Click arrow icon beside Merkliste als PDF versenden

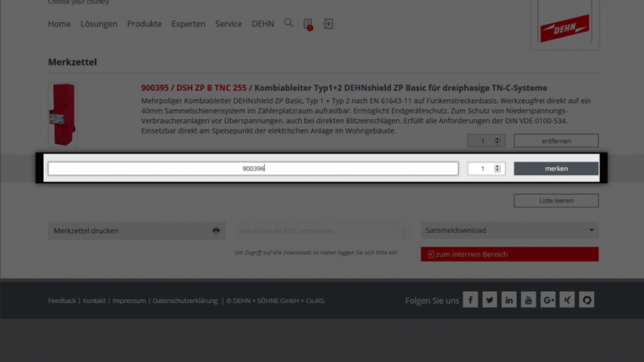coord(403,231)
